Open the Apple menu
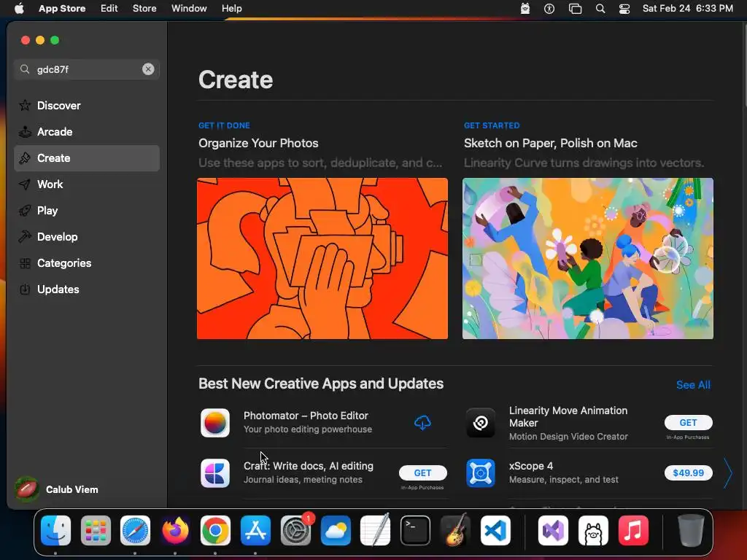The image size is (747, 560). click(x=19, y=9)
